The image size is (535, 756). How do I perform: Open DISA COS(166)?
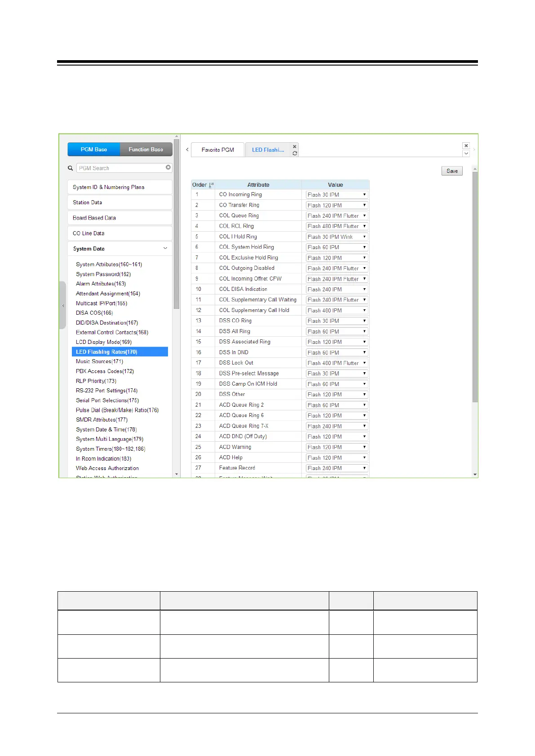coord(94,313)
